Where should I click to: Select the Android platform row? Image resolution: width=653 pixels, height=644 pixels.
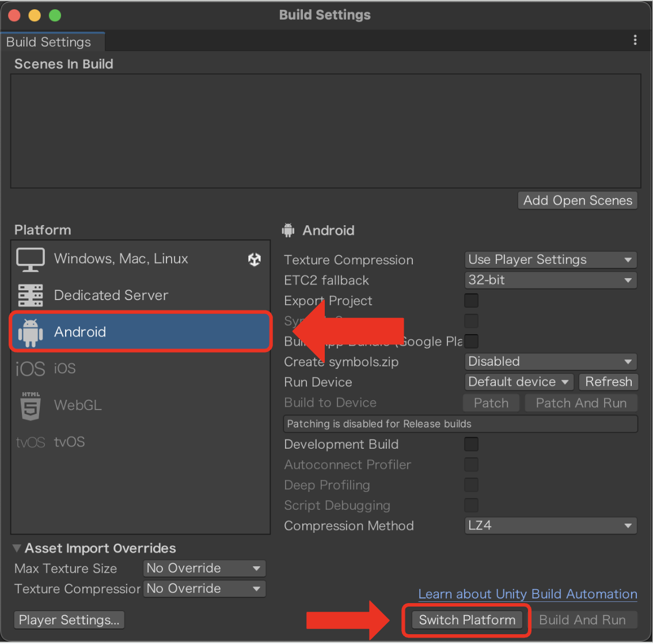(141, 332)
